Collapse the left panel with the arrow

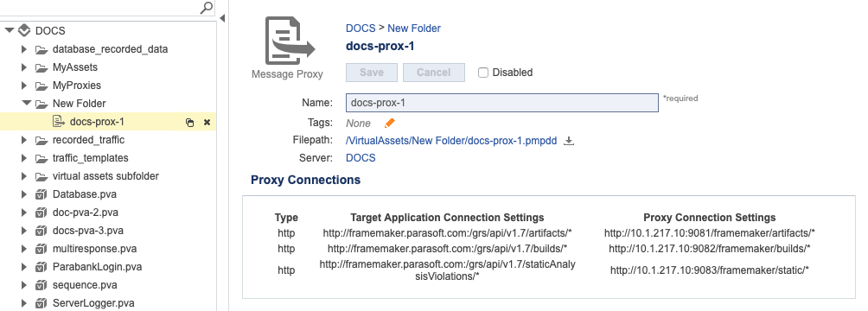coord(222,18)
